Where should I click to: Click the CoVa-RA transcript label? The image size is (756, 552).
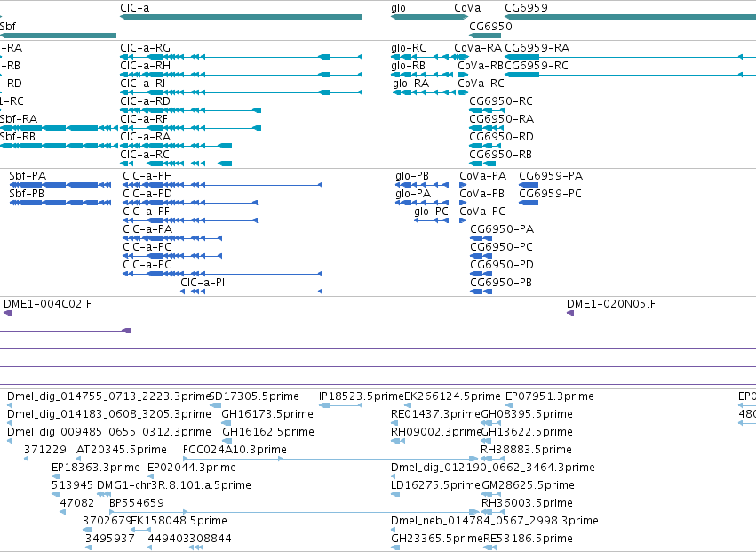(478, 48)
